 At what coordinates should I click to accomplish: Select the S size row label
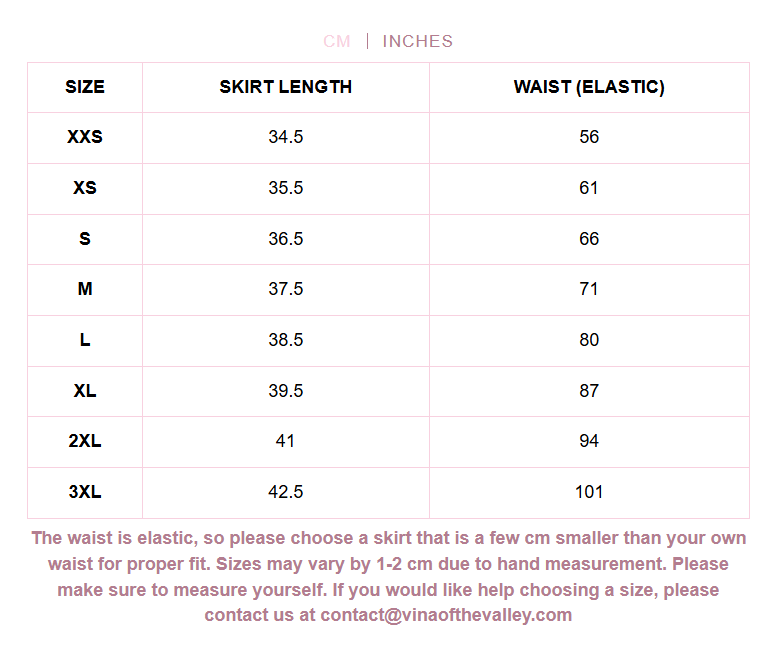click(x=85, y=239)
